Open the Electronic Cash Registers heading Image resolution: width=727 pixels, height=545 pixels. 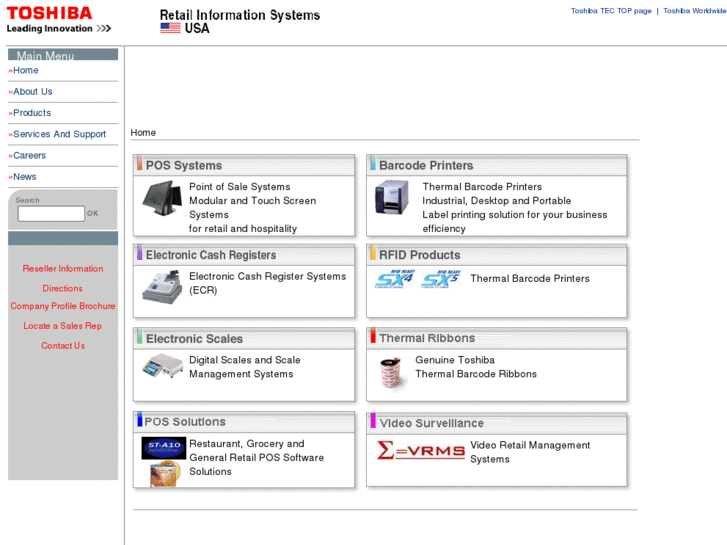tap(211, 255)
